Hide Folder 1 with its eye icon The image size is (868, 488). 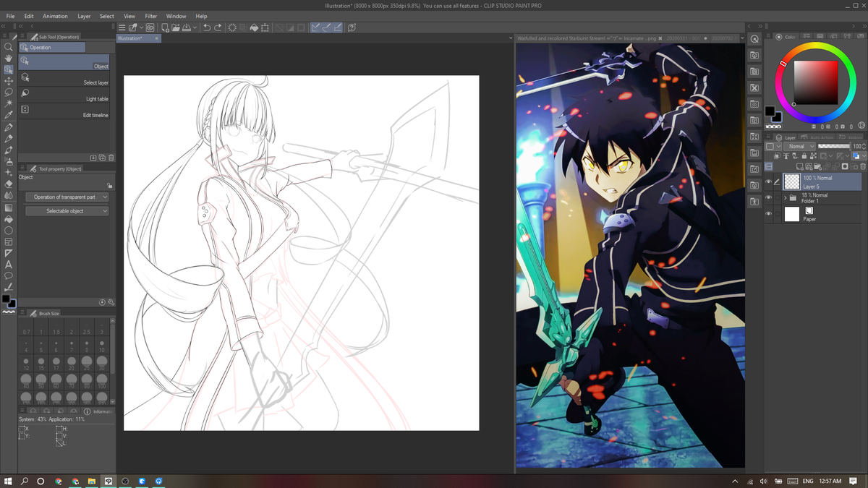(768, 197)
